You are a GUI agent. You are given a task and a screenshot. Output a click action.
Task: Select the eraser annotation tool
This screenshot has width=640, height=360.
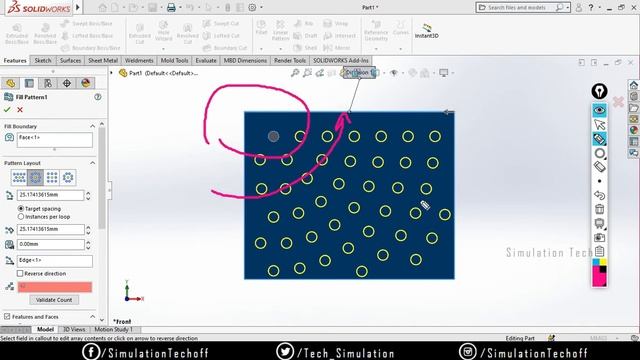click(x=599, y=167)
